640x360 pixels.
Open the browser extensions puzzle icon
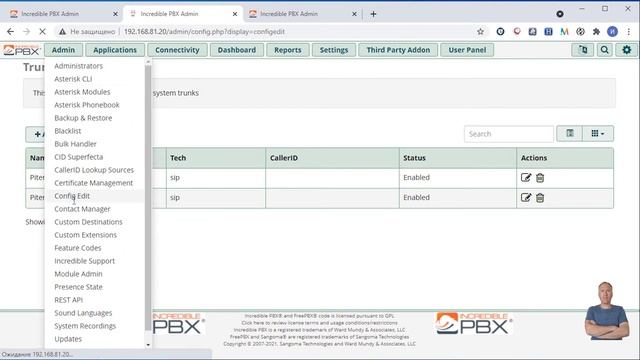point(596,31)
